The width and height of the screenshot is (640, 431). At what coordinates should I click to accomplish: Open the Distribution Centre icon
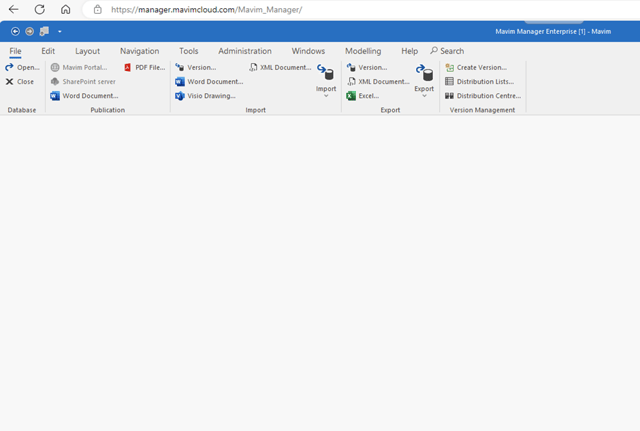click(x=449, y=96)
